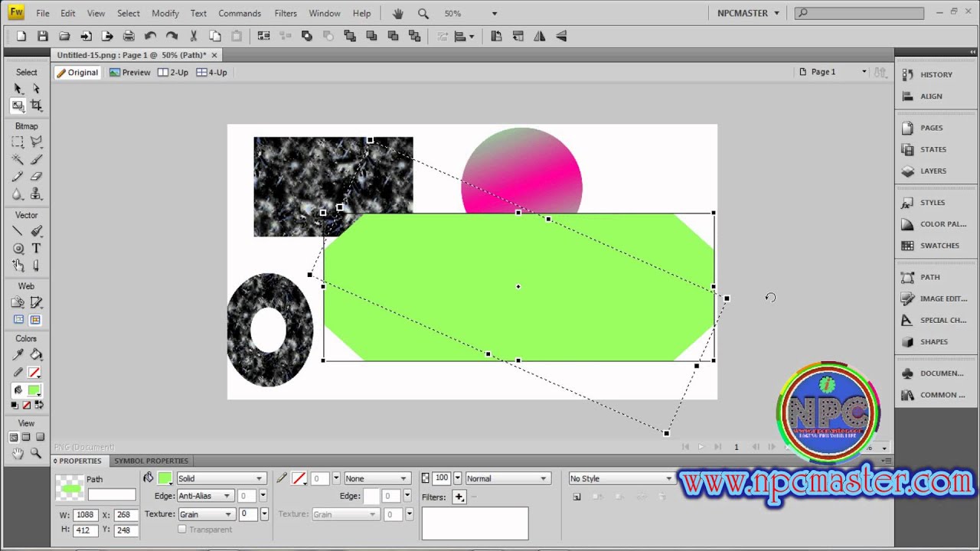
Task: Select the Slice tool
Action: coord(36,302)
